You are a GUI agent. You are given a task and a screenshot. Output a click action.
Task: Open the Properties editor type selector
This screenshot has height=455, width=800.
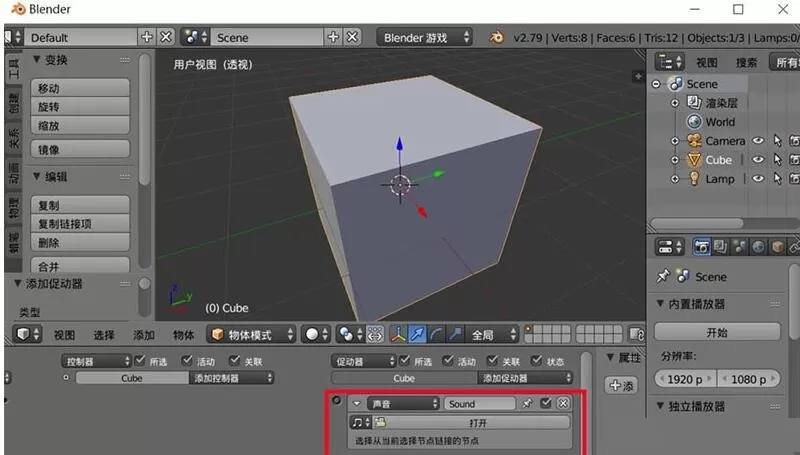coord(669,247)
